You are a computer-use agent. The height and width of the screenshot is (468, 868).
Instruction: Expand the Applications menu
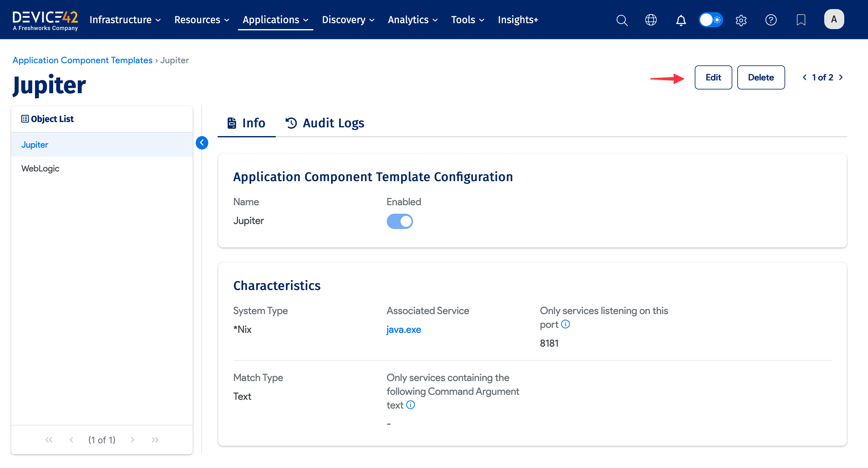[x=275, y=20]
